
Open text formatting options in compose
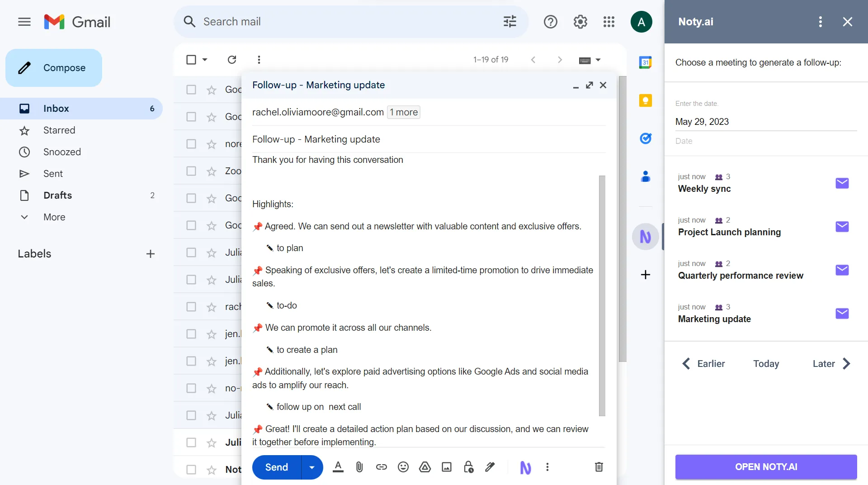pos(338,467)
